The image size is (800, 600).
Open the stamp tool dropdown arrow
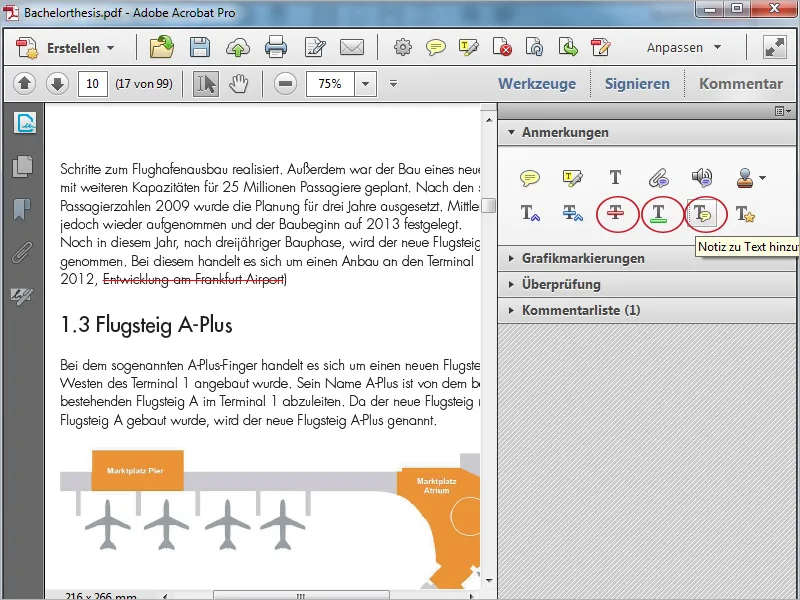click(x=763, y=178)
